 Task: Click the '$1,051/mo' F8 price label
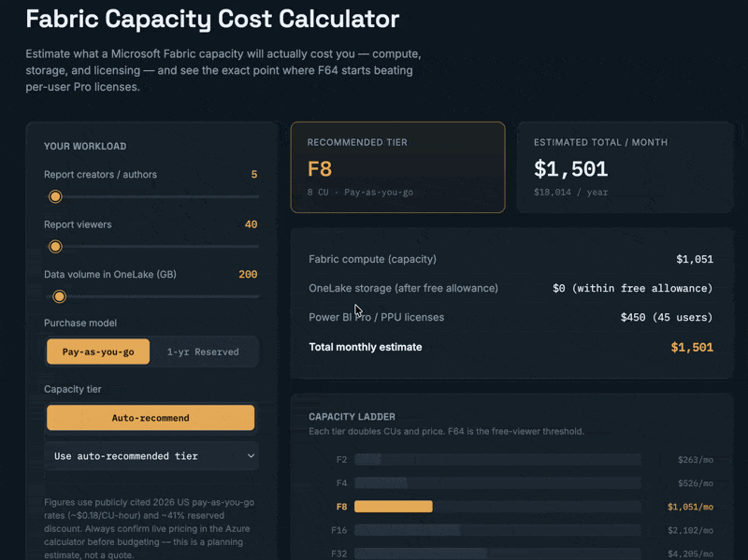coord(690,507)
